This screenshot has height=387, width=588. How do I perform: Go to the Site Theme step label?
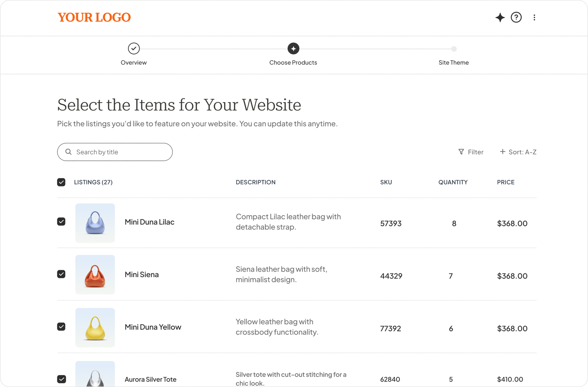tap(454, 63)
